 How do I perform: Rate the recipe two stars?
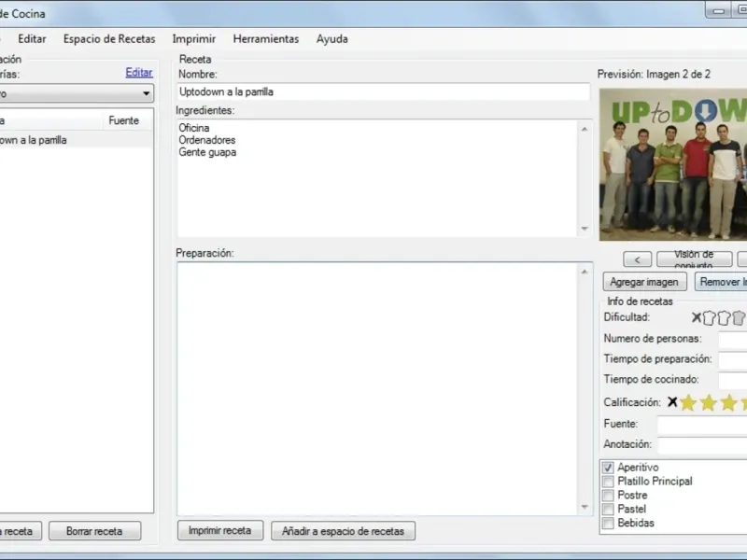tap(709, 403)
